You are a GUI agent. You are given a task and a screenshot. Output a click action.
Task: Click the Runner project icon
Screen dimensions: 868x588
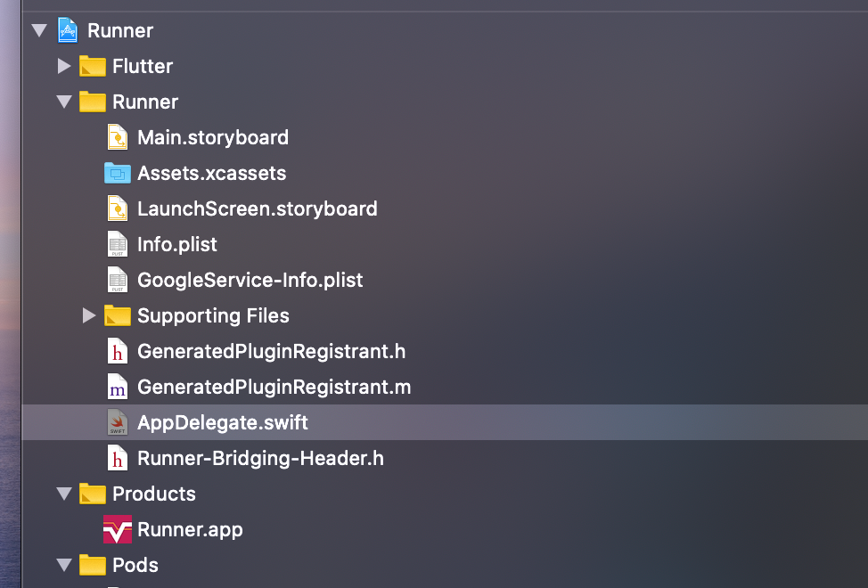[x=68, y=29]
